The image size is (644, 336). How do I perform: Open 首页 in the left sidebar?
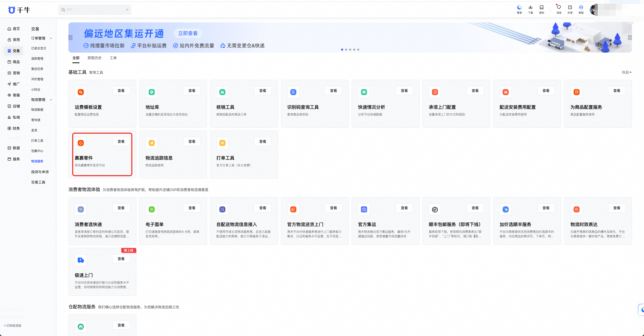click(14, 29)
